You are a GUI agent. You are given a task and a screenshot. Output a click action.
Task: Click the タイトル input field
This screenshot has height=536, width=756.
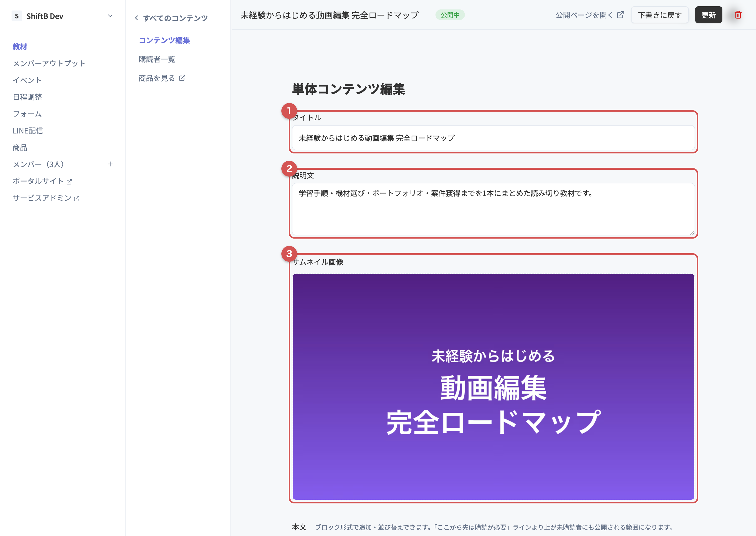click(493, 138)
